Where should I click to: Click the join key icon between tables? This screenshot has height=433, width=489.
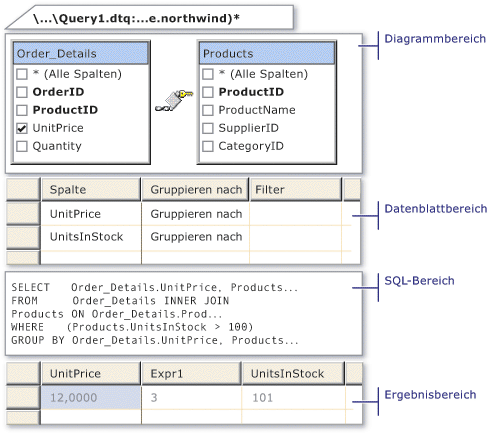(x=174, y=100)
